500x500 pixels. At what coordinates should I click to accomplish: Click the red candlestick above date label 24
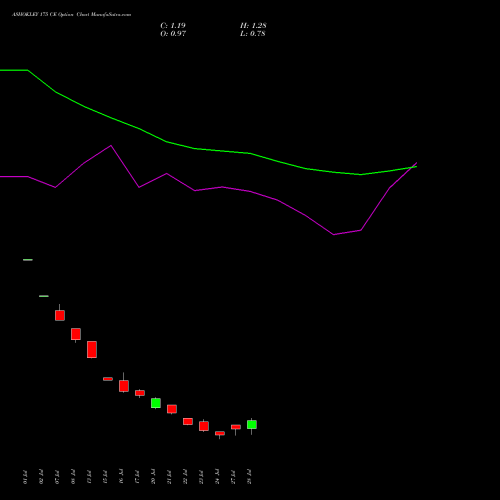(220, 433)
